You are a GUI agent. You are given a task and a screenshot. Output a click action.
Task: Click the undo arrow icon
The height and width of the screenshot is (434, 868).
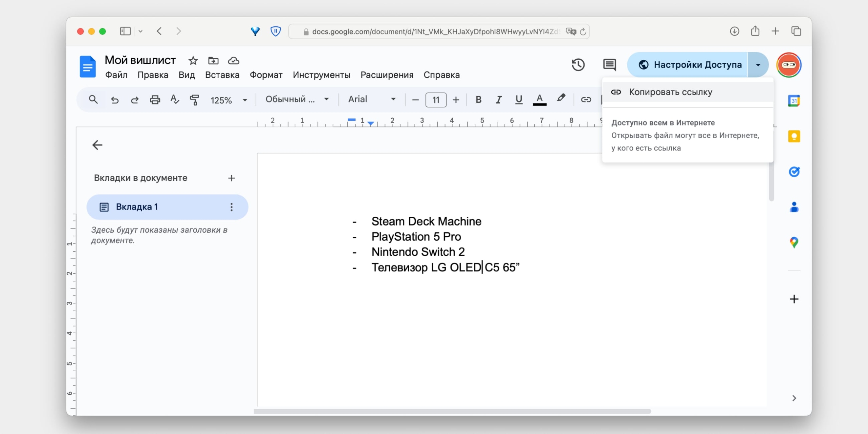(x=115, y=100)
